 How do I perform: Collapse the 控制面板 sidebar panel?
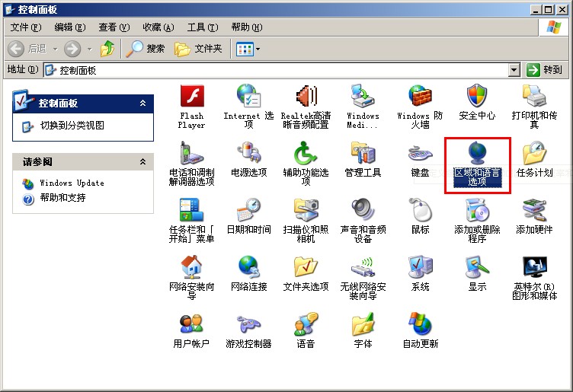point(142,103)
